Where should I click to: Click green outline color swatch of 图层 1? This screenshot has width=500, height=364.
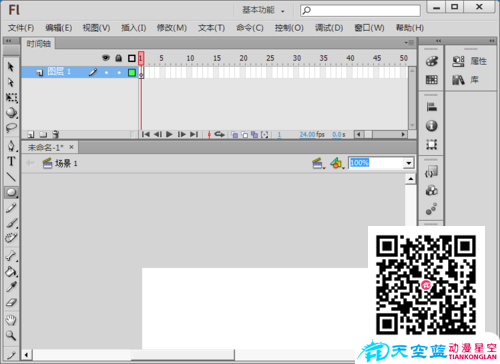point(132,72)
